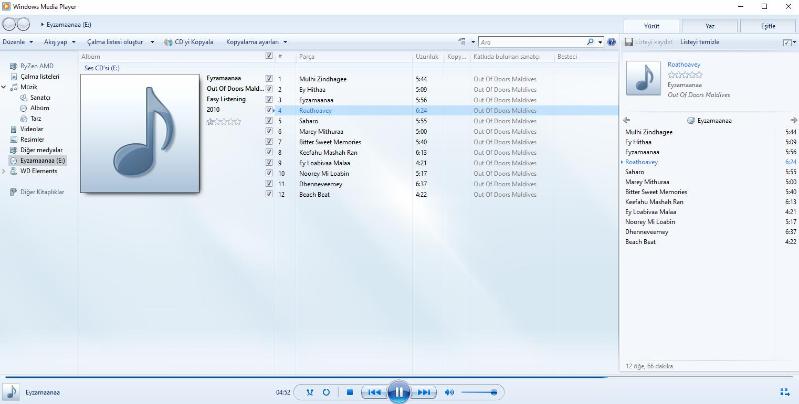Switch to the Yaz tab
799x404 pixels.
(710, 26)
